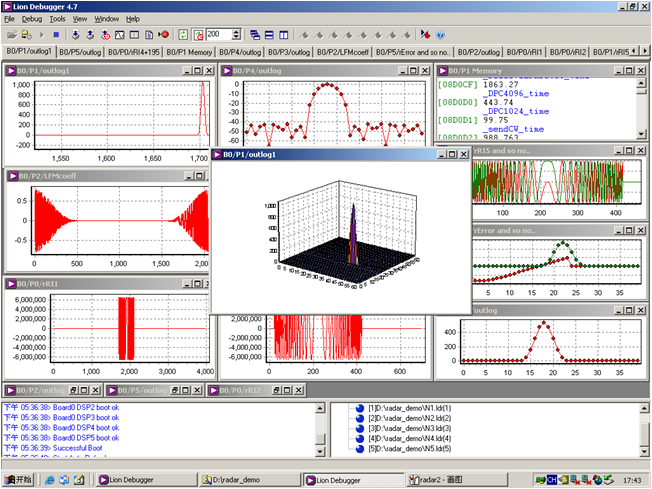
Task: Click the up arrow of the B0/P1 Memory scrollbar
Action: pyautogui.click(x=641, y=82)
